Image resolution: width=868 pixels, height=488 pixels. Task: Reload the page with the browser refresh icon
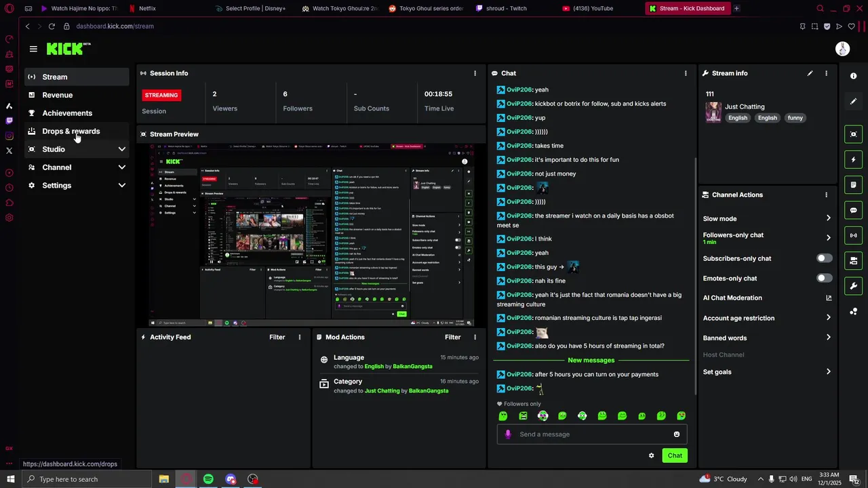(52, 26)
